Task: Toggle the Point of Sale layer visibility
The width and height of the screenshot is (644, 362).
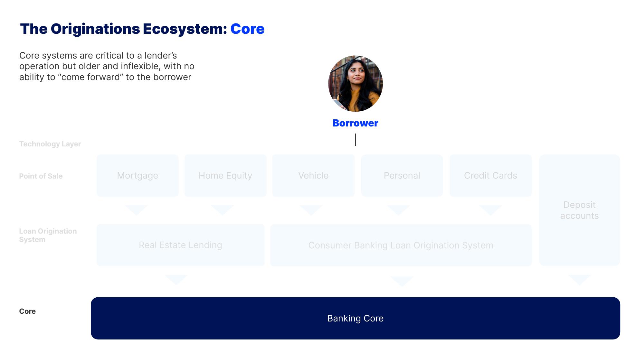Action: pyautogui.click(x=40, y=176)
